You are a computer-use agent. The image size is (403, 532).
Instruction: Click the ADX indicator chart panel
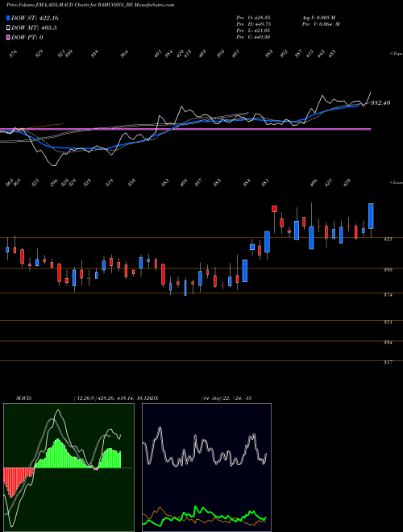(206, 468)
